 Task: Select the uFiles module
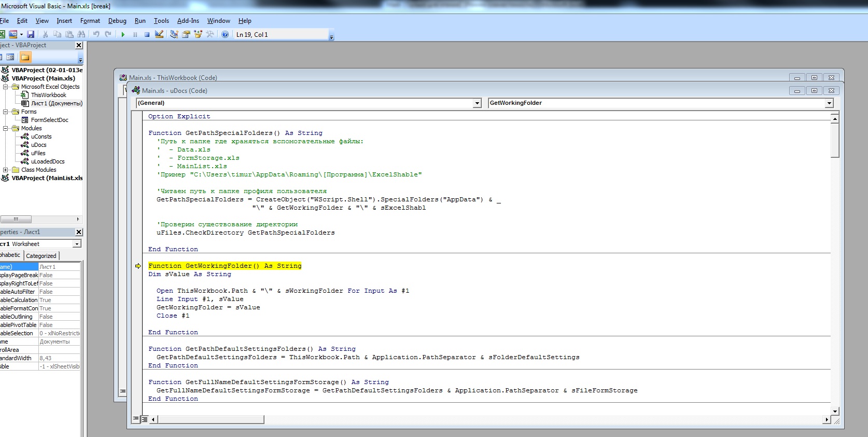(38, 153)
